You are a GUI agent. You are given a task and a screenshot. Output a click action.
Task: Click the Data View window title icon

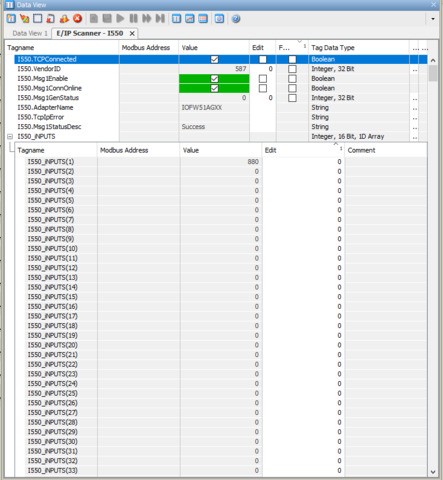(x=10, y=5)
